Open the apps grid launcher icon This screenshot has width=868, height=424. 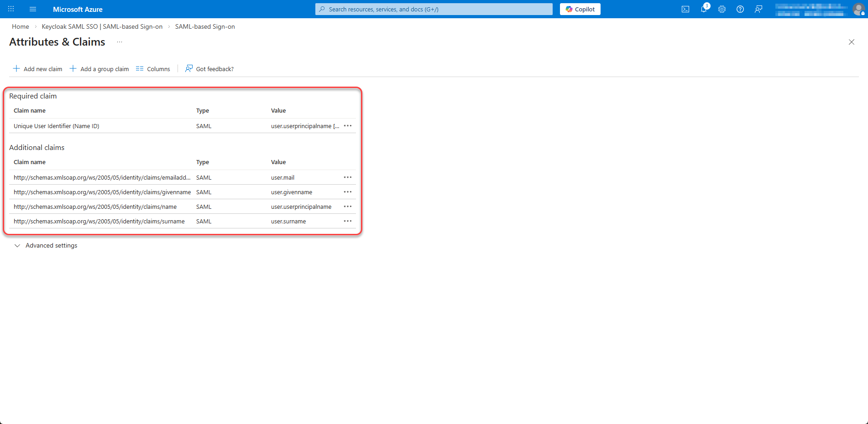coord(11,9)
